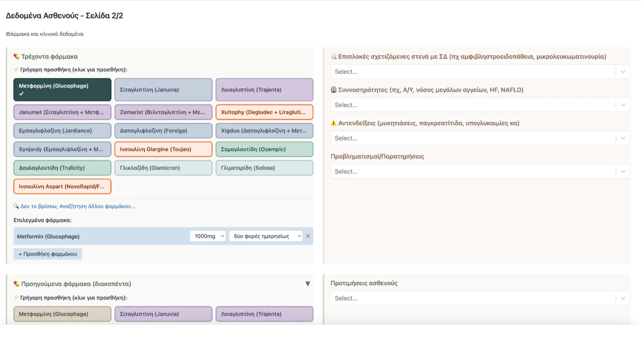Viewport: 644px width, 355px height.
Task: Click the lightning icon in current drugs quick-add
Action: pos(16,70)
